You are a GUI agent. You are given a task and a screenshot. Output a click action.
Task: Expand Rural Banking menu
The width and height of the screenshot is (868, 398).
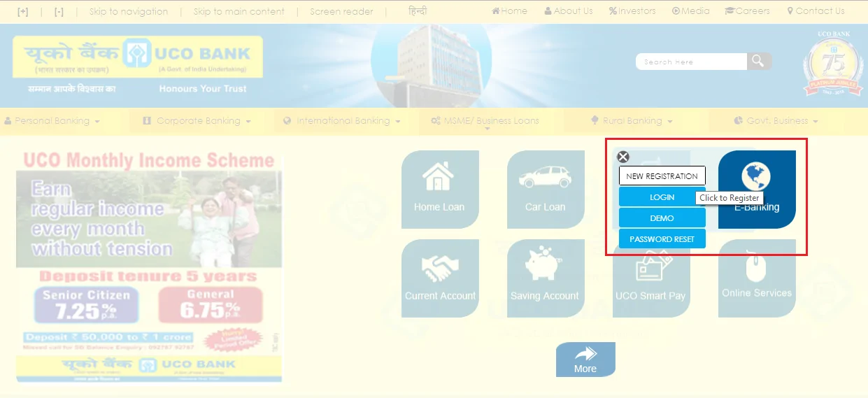[x=632, y=121]
